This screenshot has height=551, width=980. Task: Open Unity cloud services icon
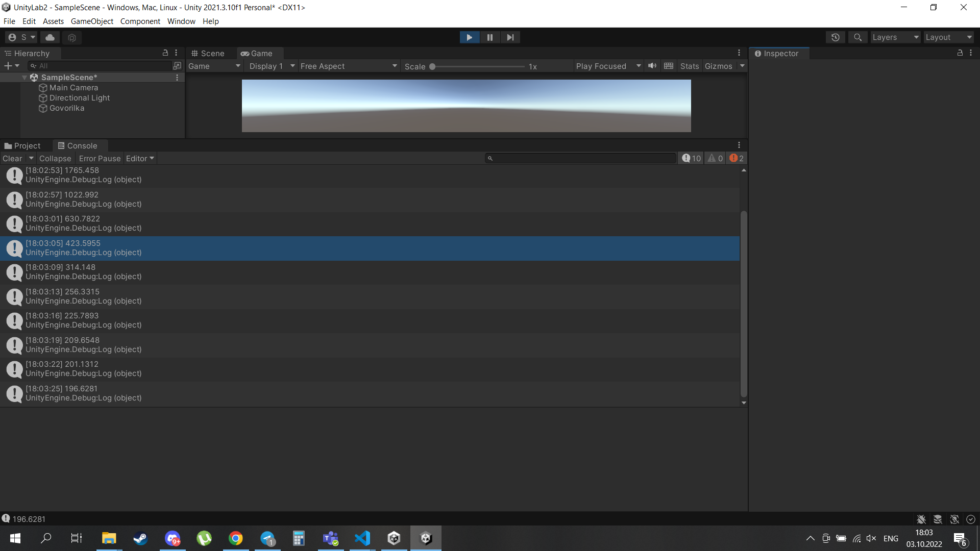pos(50,37)
